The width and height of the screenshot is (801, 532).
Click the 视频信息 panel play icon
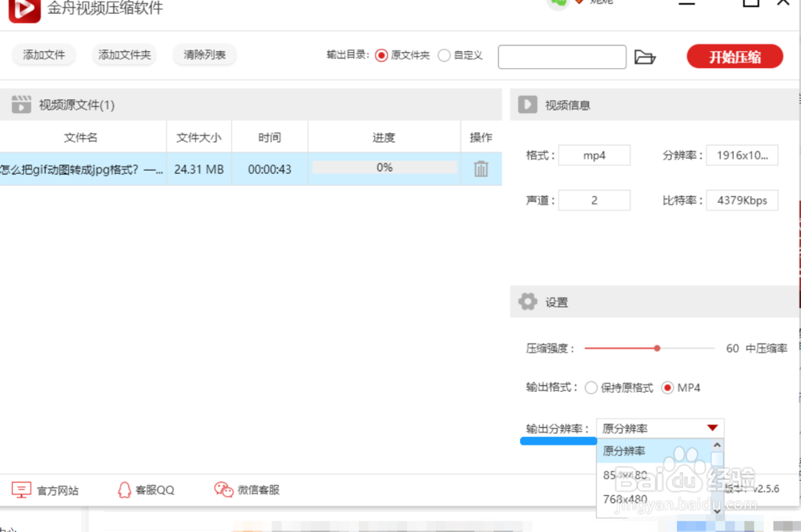tap(528, 104)
